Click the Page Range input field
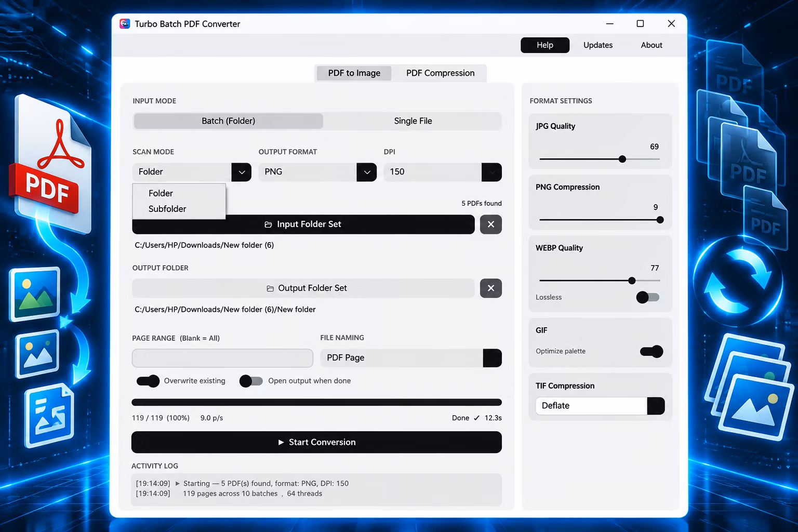798x532 pixels. (x=222, y=358)
